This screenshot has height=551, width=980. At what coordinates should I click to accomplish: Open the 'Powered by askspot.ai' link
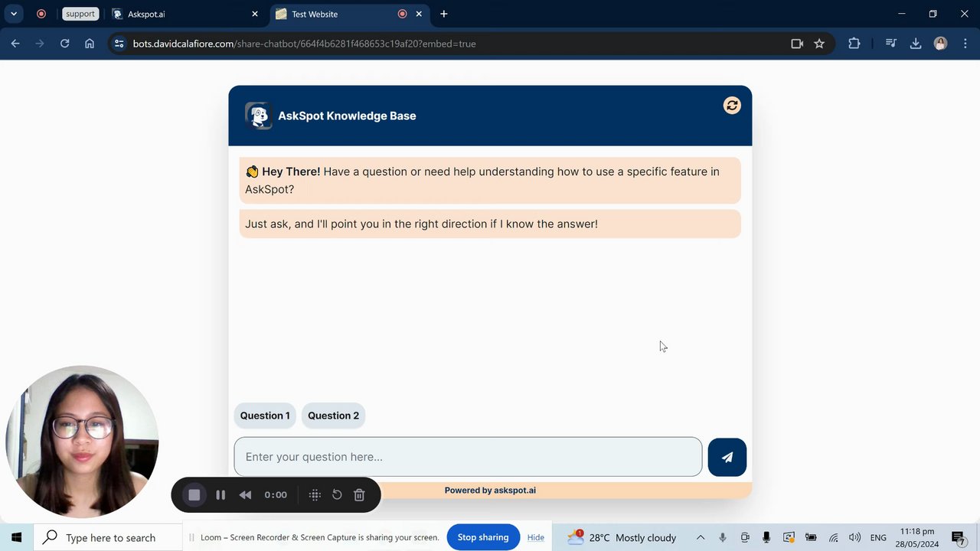[490, 491]
